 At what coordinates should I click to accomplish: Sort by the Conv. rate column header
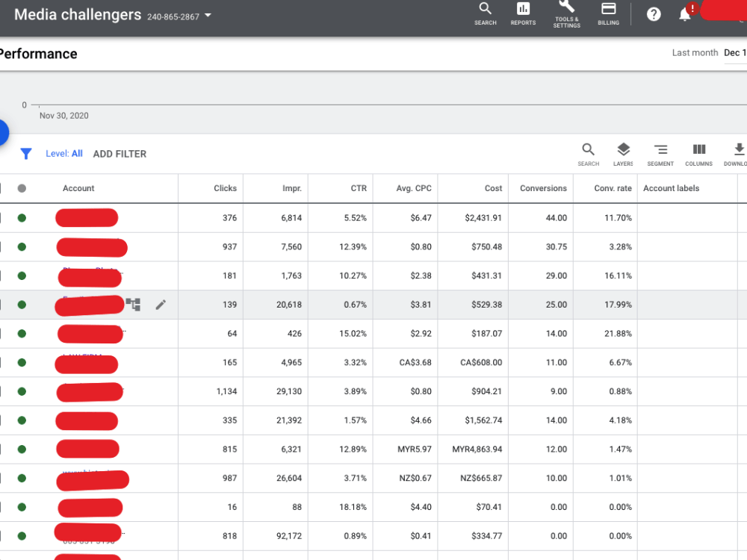coord(613,188)
